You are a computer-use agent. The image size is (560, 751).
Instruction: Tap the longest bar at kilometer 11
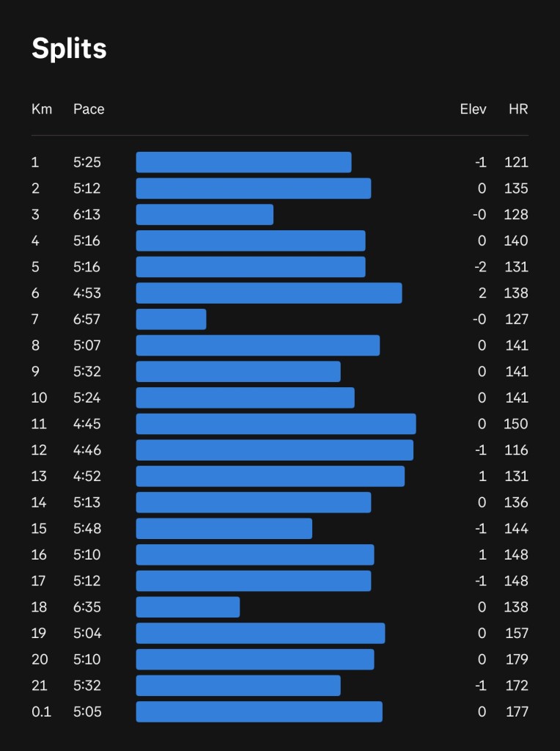(276, 424)
